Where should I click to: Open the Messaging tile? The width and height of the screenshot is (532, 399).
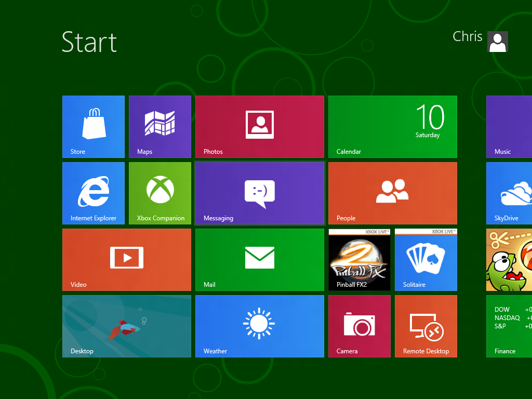(x=260, y=193)
